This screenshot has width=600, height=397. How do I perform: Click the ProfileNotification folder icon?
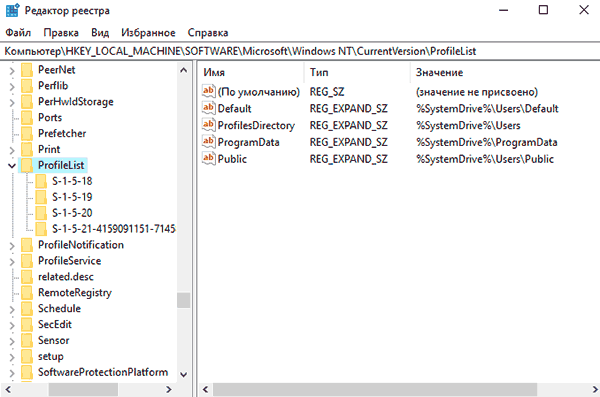click(x=27, y=245)
